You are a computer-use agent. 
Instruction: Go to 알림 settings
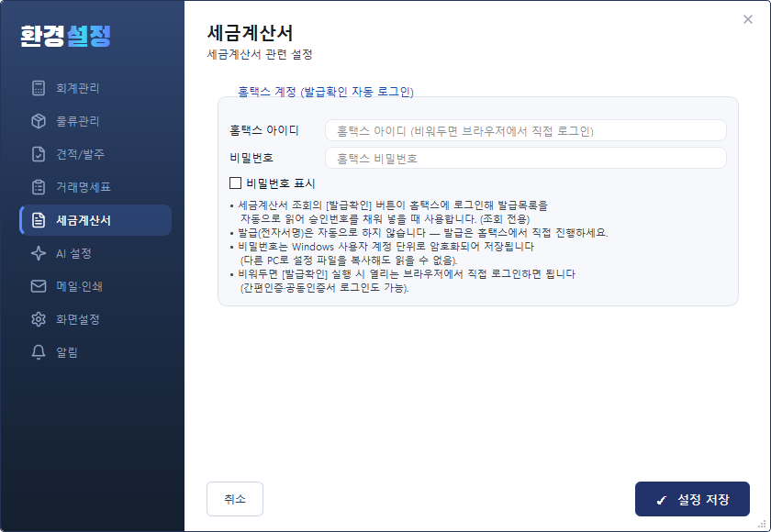(x=95, y=352)
